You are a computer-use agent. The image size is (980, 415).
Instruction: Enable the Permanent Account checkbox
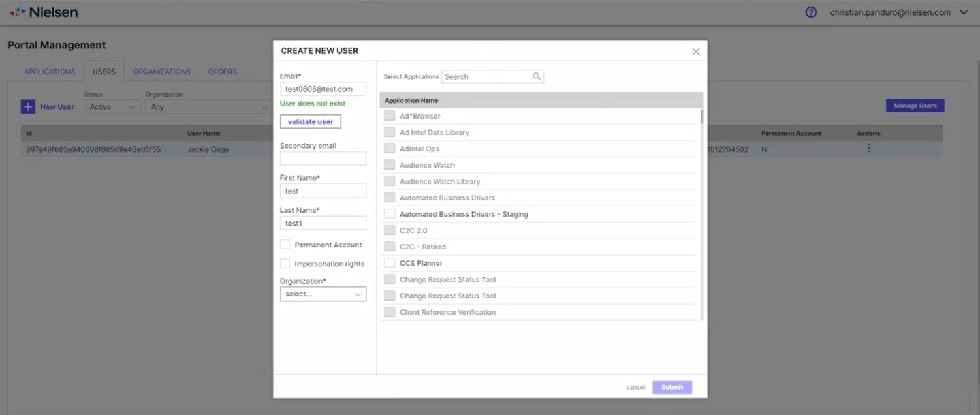point(284,244)
